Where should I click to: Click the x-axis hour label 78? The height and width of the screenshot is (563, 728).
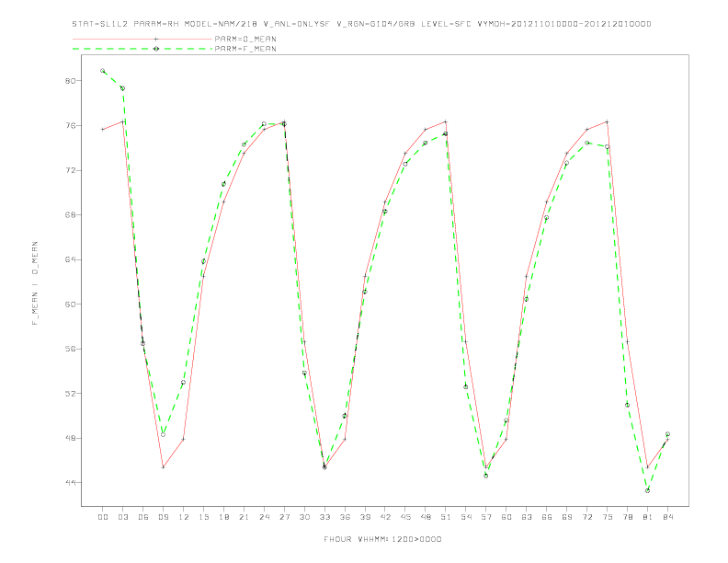pyautogui.click(x=627, y=517)
